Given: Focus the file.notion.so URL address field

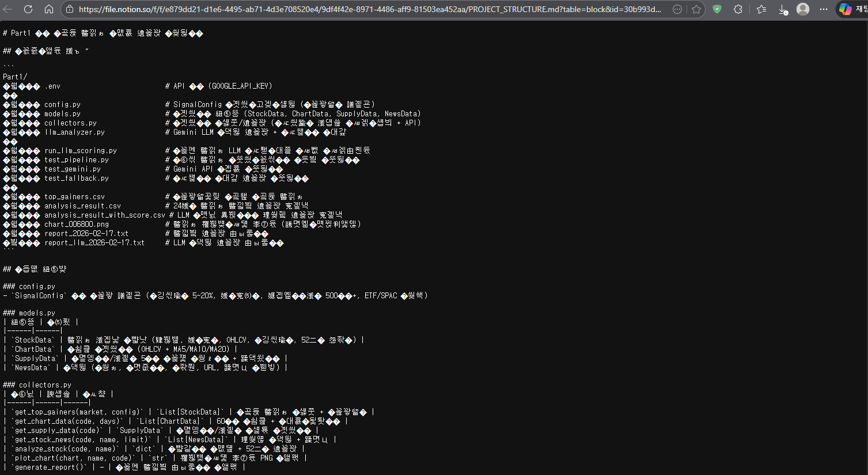Looking at the screenshot, I should click(370, 9).
